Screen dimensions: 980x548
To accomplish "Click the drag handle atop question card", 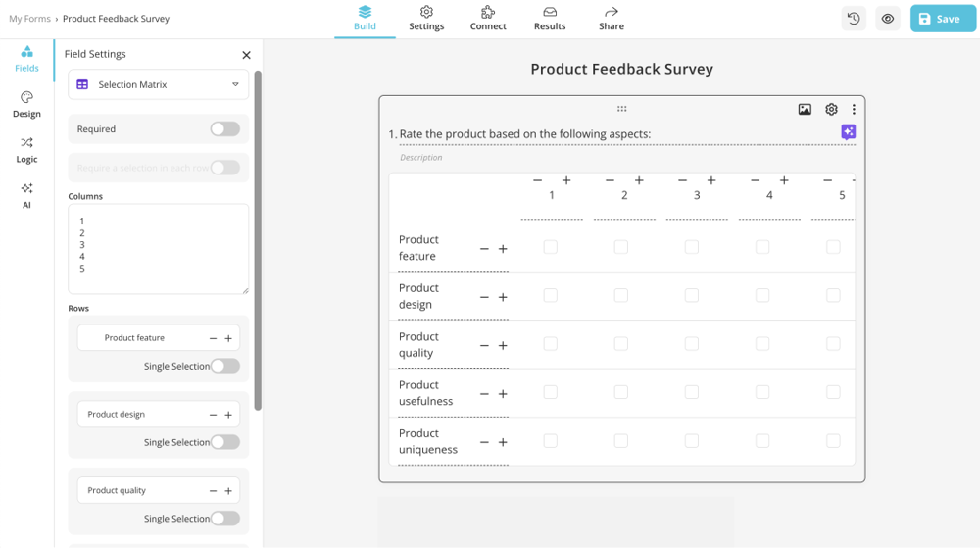I will point(621,109).
